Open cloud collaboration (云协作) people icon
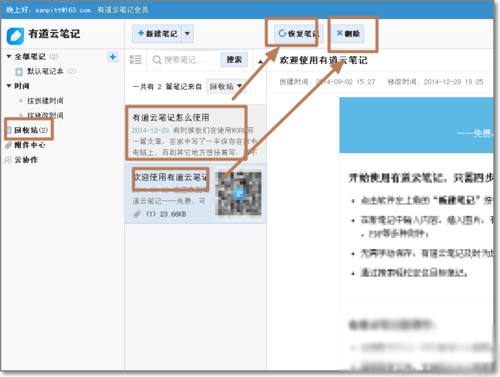 [8, 160]
